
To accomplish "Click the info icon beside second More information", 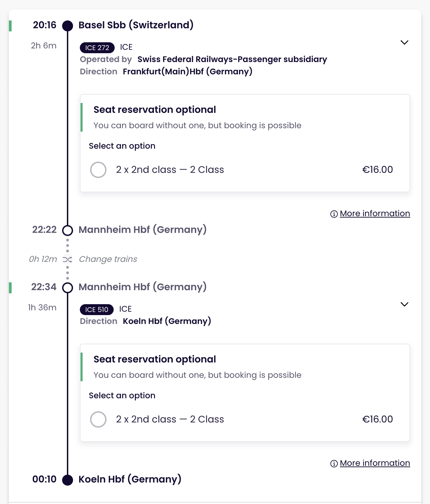I will tap(333, 463).
